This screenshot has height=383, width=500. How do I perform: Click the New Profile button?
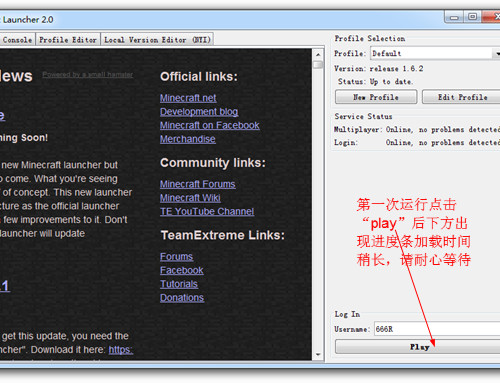coord(376,97)
